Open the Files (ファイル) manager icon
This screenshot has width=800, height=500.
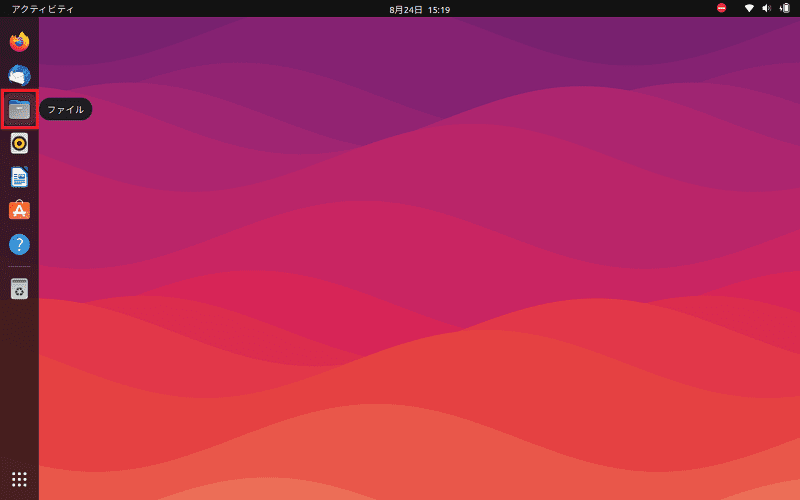click(x=19, y=109)
